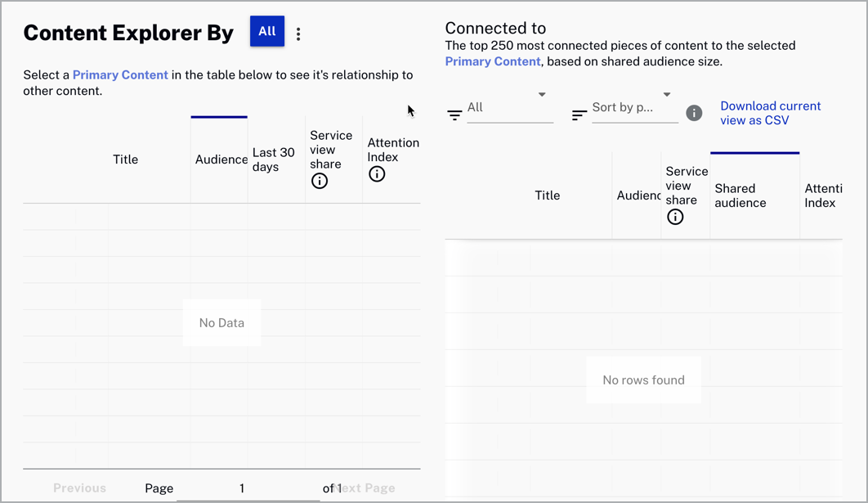Open the Sort by dropdown
Screen dimensions: 868x503
point(633,106)
